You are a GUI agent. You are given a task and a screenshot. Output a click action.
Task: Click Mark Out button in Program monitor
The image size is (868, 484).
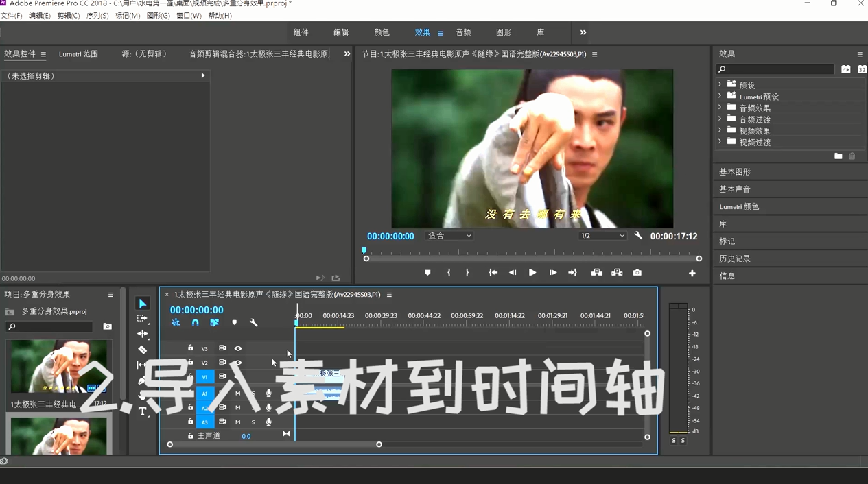[467, 273]
